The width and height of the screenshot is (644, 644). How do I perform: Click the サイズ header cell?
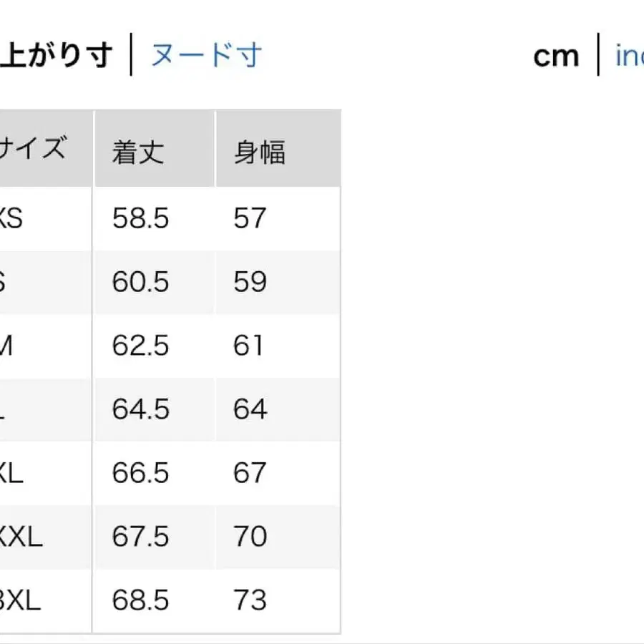tap(36, 148)
